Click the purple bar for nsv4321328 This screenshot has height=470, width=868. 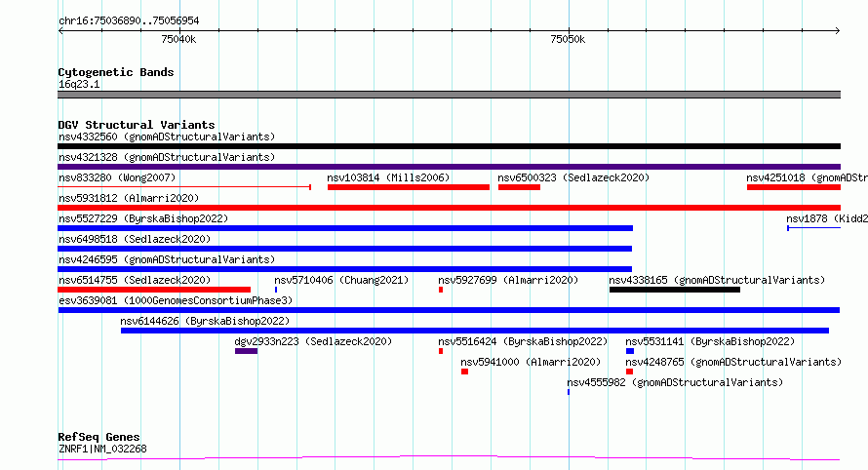pos(449,167)
